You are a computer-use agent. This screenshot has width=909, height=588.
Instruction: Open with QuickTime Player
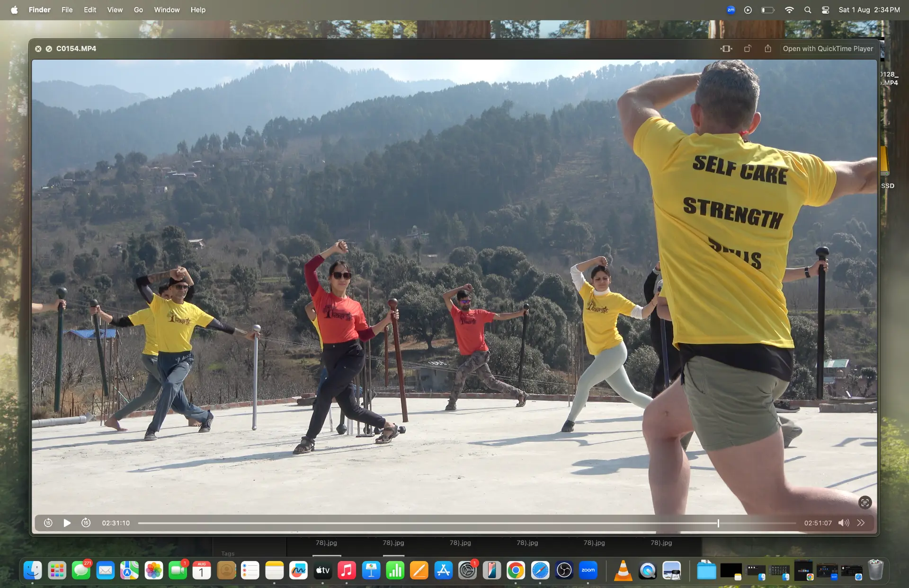pos(828,49)
